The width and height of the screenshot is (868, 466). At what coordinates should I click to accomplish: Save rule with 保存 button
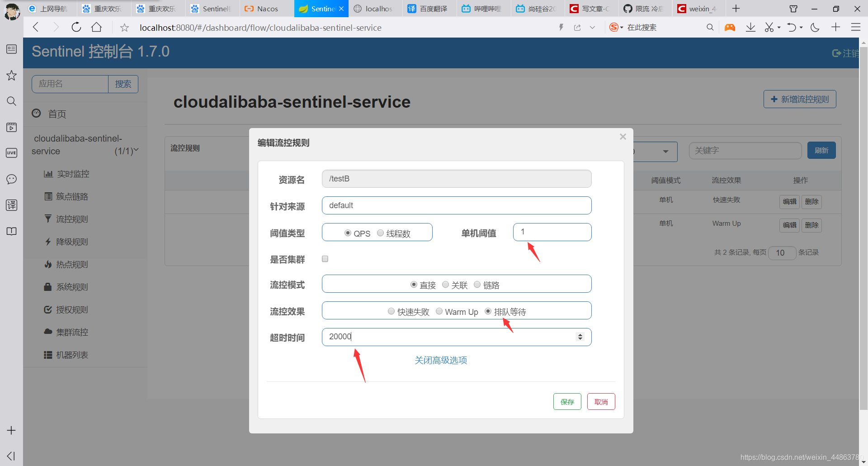click(567, 402)
